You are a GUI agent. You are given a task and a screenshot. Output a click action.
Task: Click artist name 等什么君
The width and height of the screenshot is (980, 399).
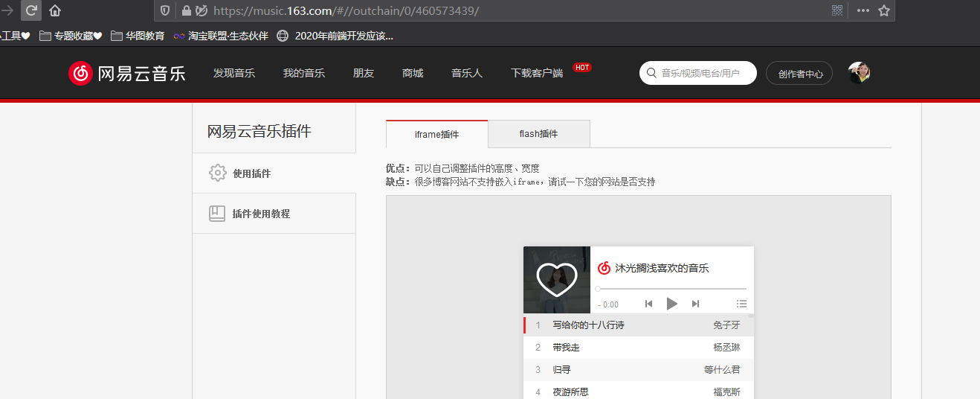pos(722,370)
